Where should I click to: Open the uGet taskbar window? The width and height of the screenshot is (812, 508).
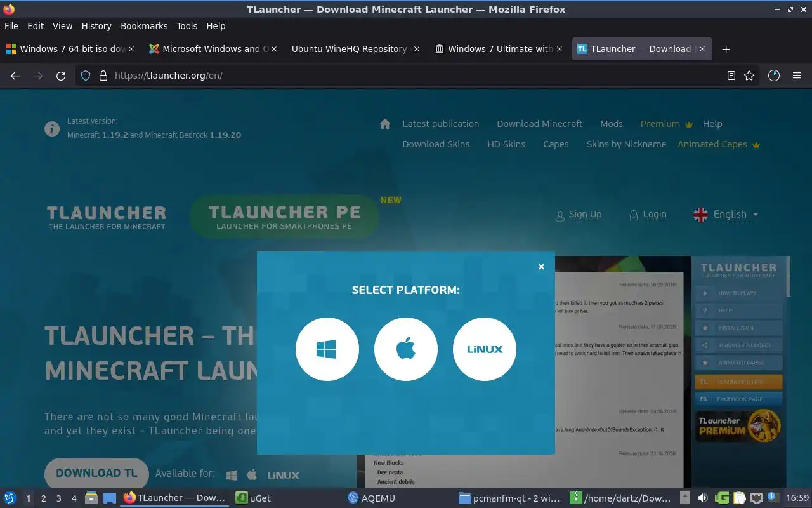287,498
